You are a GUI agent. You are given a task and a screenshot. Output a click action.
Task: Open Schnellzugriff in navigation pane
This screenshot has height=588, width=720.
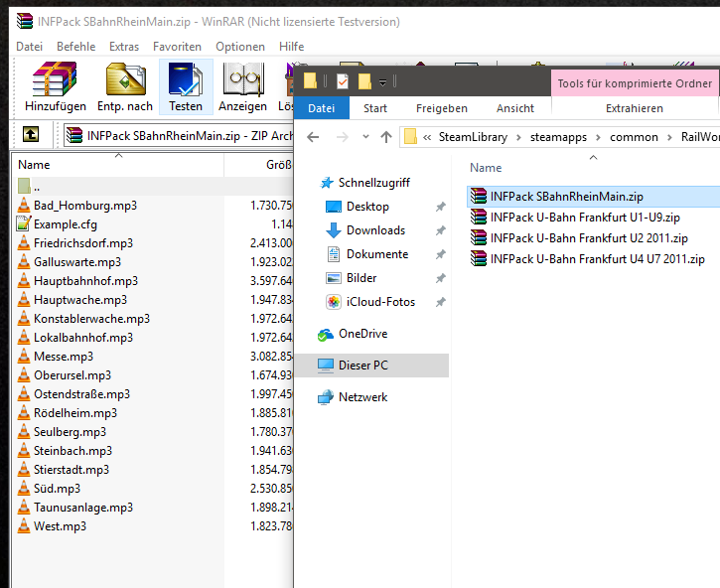(x=364, y=183)
